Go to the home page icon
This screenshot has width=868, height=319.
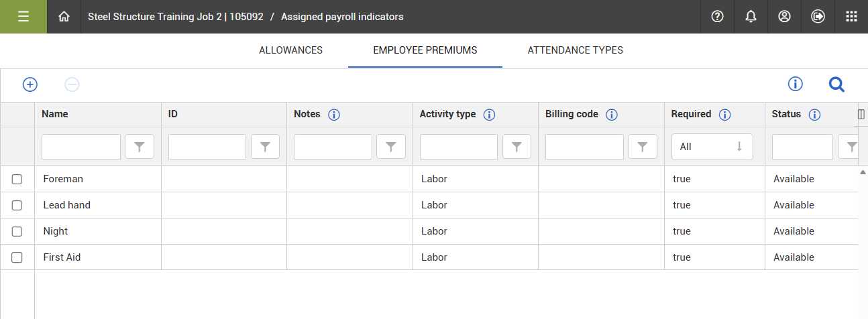point(64,17)
